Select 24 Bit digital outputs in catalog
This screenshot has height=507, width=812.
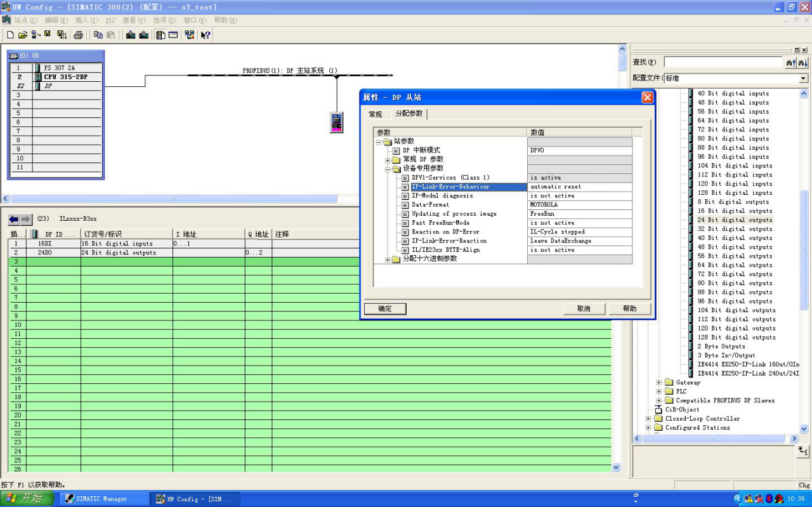[735, 220]
